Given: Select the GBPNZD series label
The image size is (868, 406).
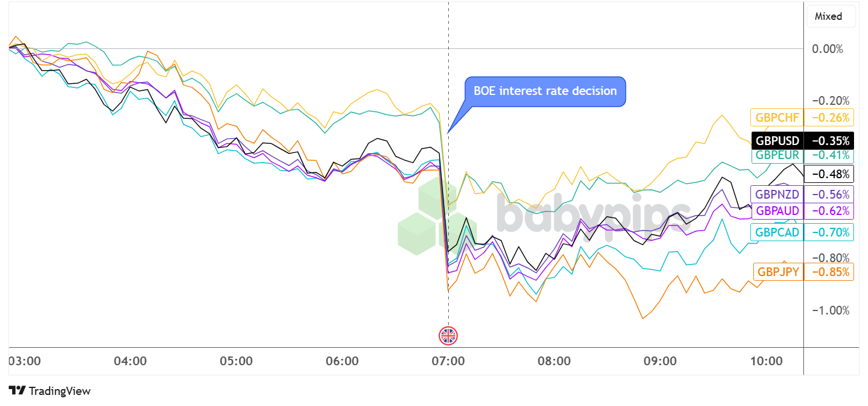Looking at the screenshot, I should point(777,194).
